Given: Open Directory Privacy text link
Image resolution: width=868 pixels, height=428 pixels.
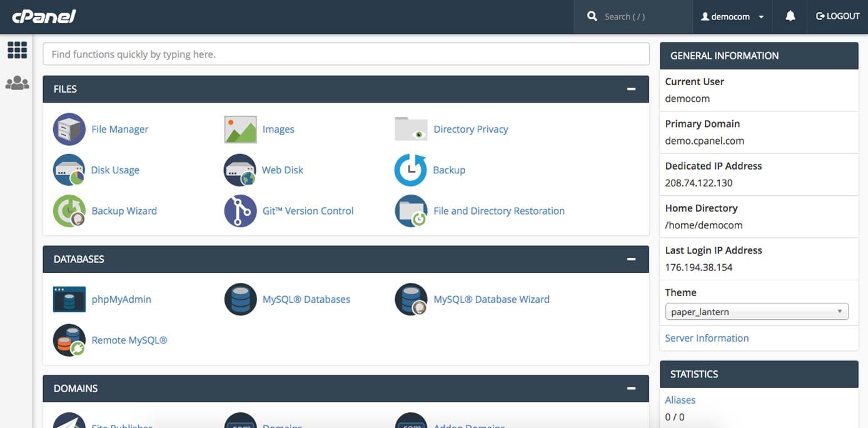Looking at the screenshot, I should tap(471, 129).
